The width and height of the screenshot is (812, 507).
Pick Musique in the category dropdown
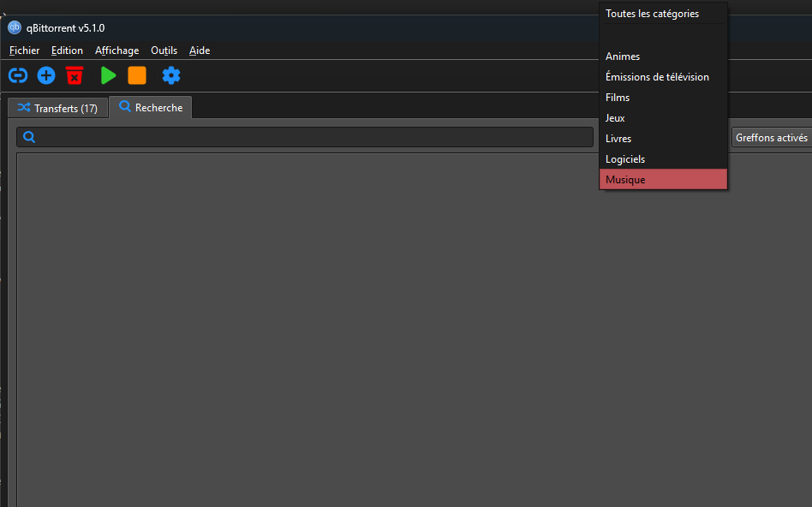(625, 180)
